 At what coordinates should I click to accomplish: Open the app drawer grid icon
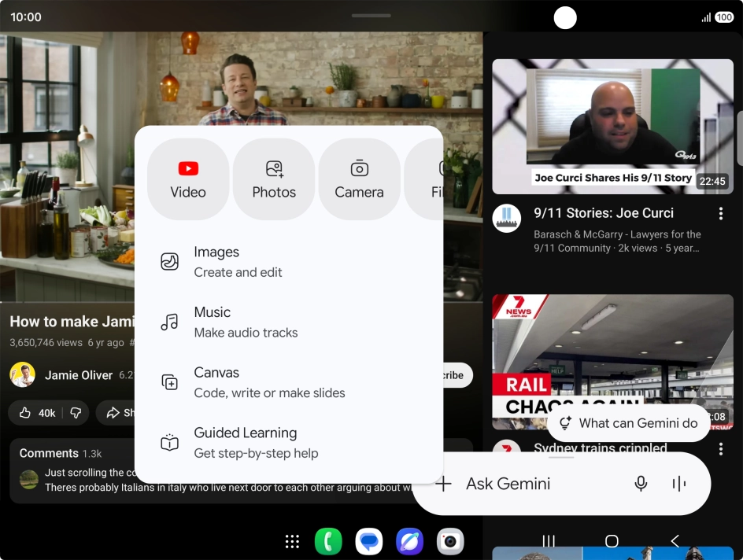(x=292, y=542)
